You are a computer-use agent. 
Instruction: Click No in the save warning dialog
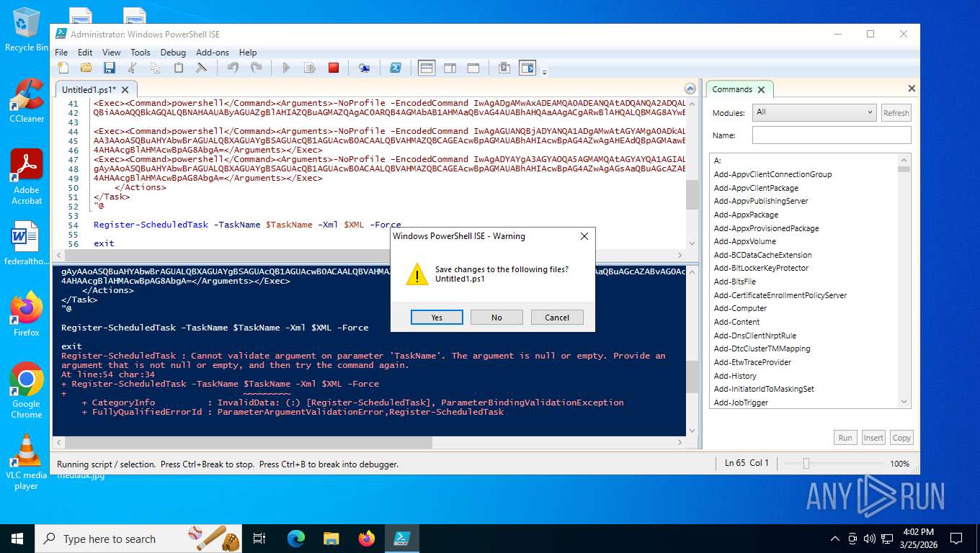[496, 318]
